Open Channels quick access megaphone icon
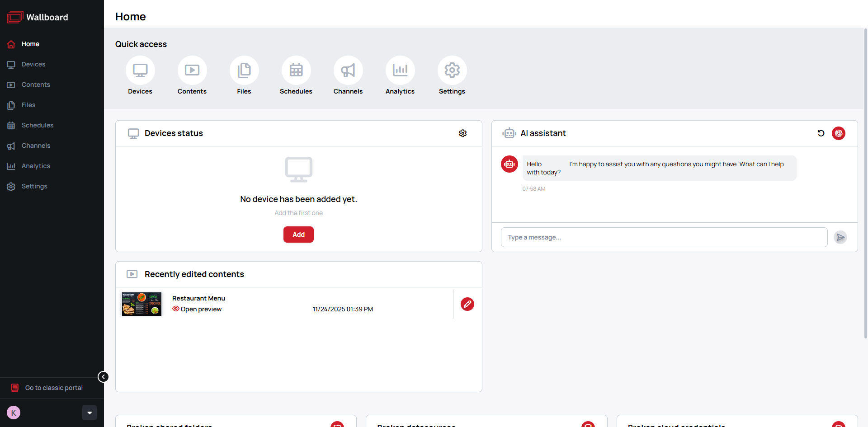Viewport: 868px width, 427px height. pos(348,70)
